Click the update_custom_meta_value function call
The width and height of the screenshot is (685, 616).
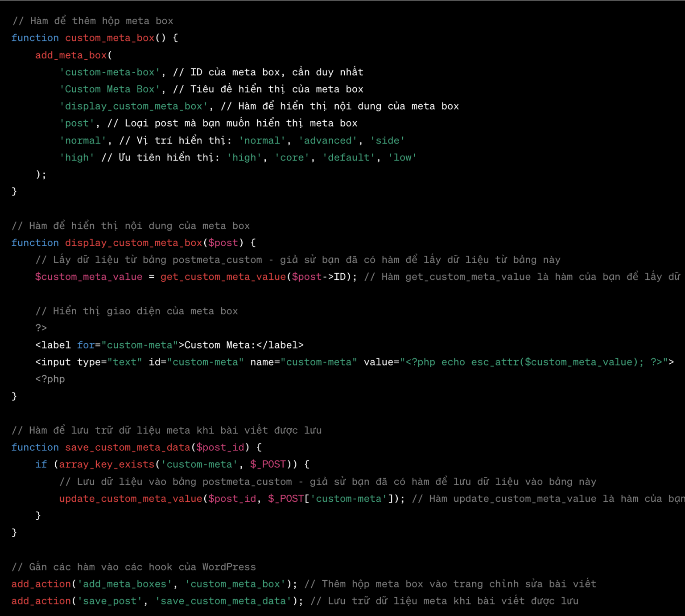point(131,499)
